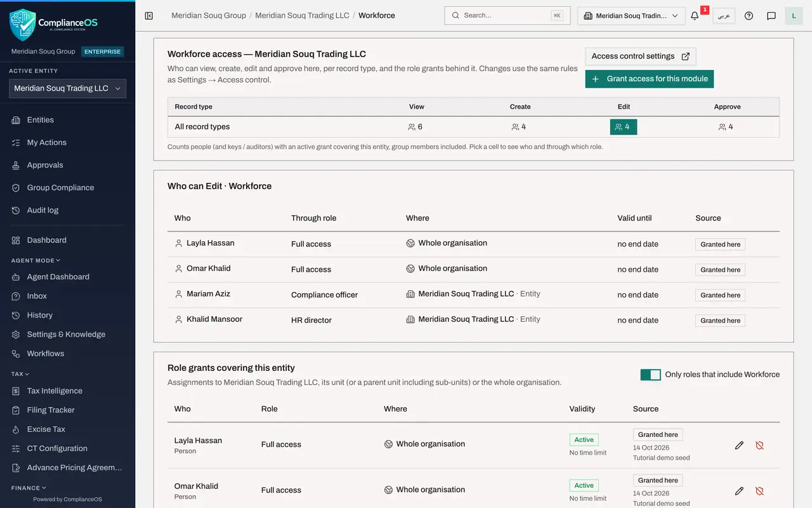Collapse the sidebar with the panel icon
This screenshot has height=508, width=812.
click(x=149, y=16)
